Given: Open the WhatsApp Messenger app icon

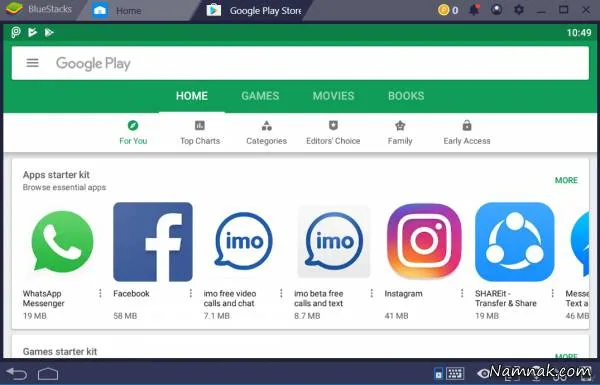Looking at the screenshot, I should [62, 241].
